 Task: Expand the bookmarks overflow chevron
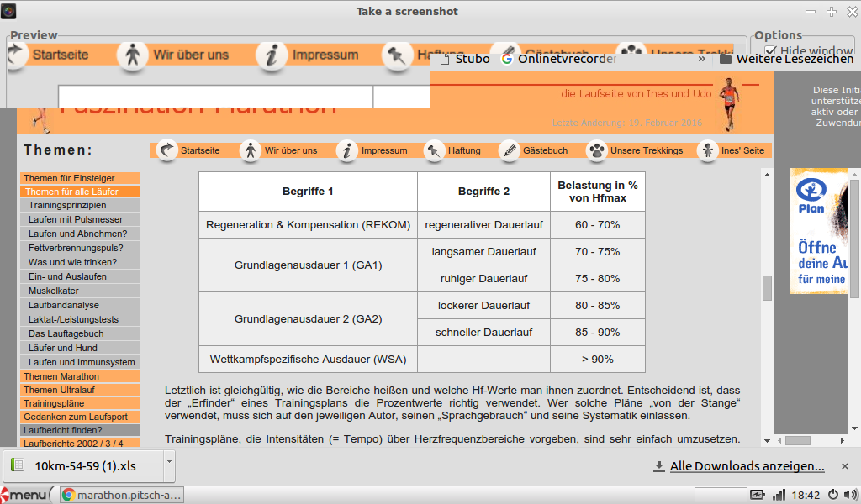(x=701, y=59)
